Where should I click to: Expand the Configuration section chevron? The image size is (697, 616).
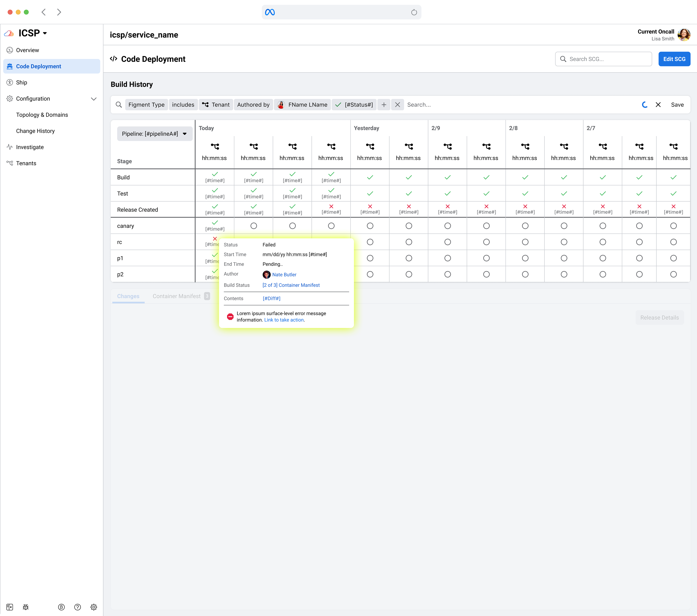coord(94,99)
